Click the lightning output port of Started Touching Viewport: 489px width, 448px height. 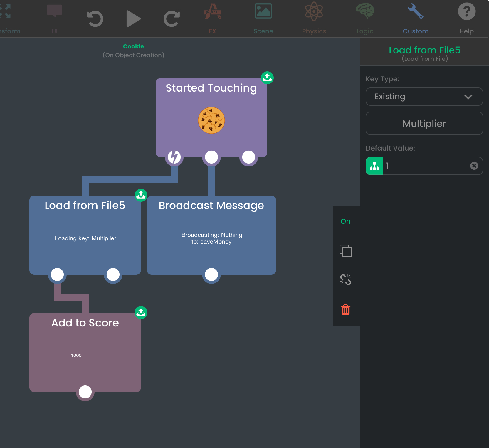pyautogui.click(x=174, y=157)
